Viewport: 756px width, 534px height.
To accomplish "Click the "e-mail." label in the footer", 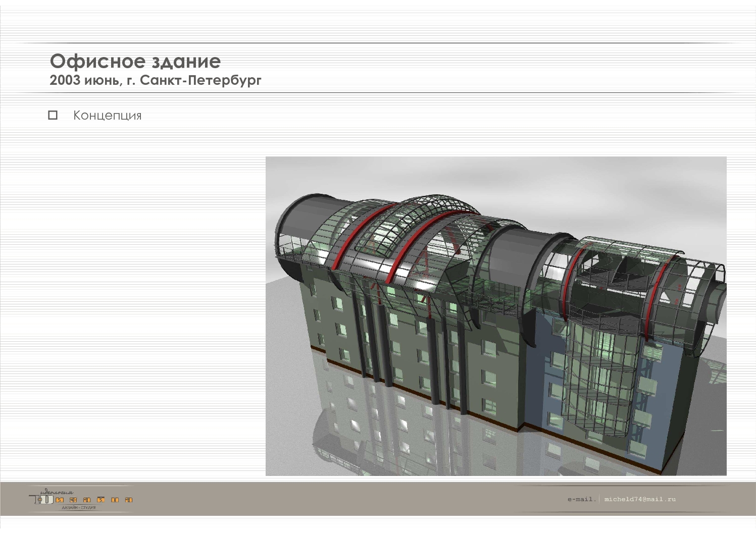I will coord(582,499).
